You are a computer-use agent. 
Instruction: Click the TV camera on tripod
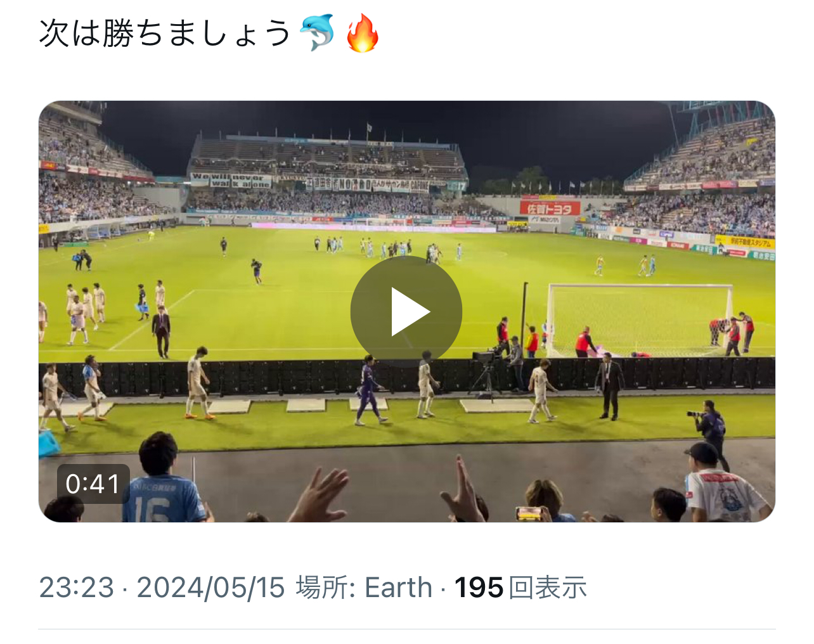[x=486, y=374]
